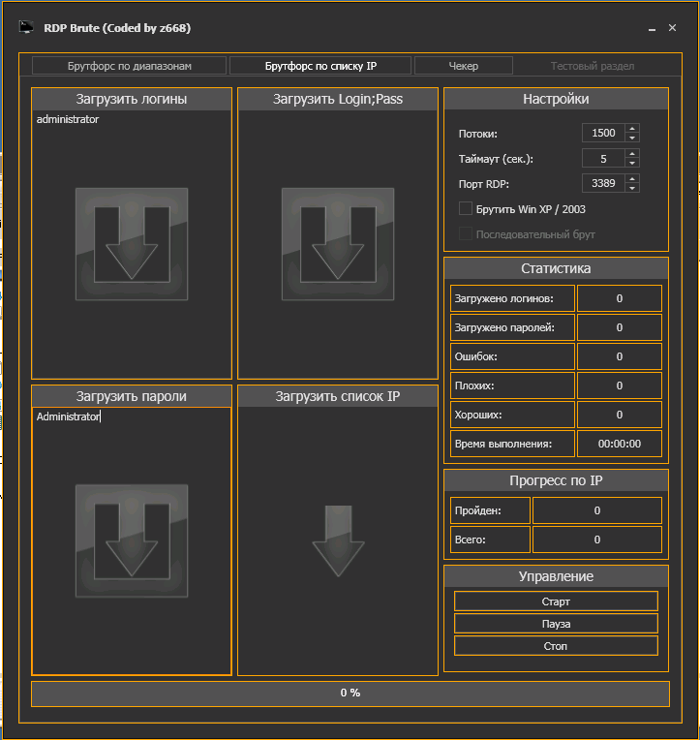700x740 pixels.
Task: Decrease Таймаут value with the down arrow
Action: pos(631,163)
